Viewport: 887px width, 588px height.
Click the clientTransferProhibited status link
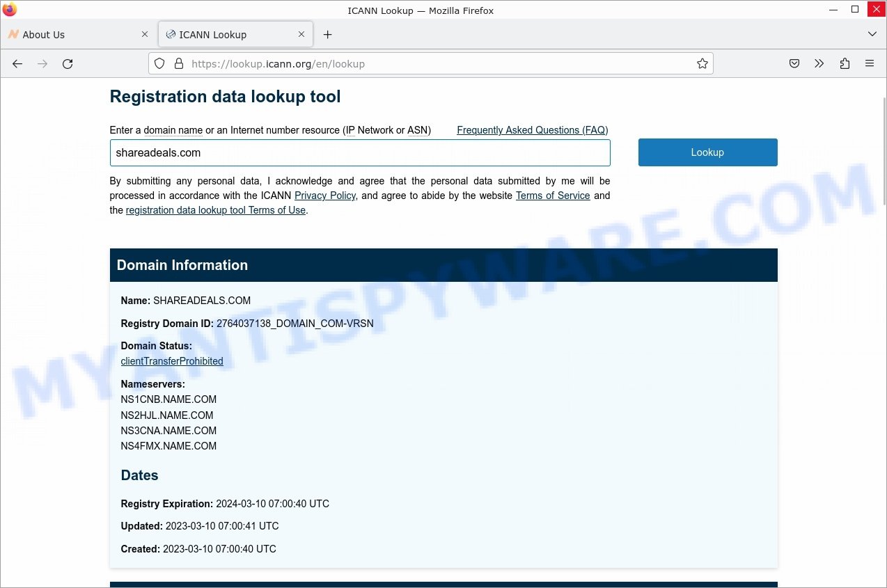(x=172, y=361)
